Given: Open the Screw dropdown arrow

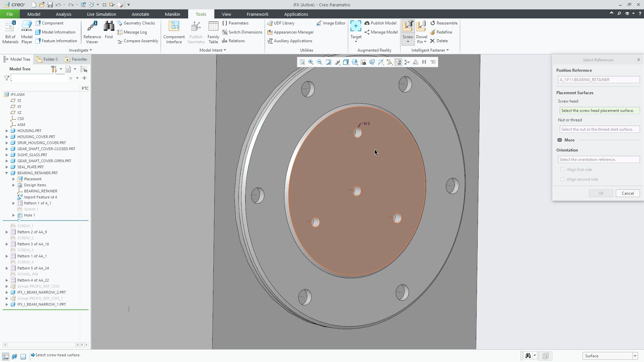Looking at the screenshot, I should click(408, 42).
